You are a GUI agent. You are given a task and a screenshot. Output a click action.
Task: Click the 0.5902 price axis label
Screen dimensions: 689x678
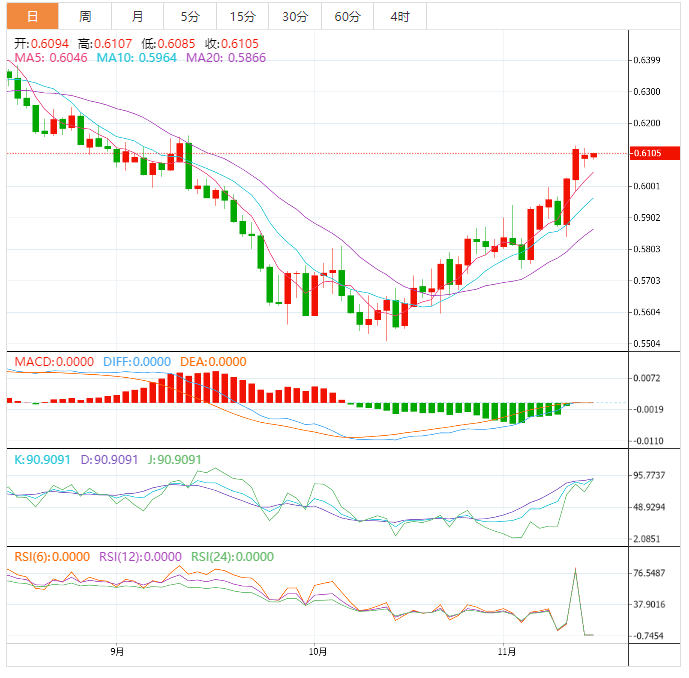(646, 218)
